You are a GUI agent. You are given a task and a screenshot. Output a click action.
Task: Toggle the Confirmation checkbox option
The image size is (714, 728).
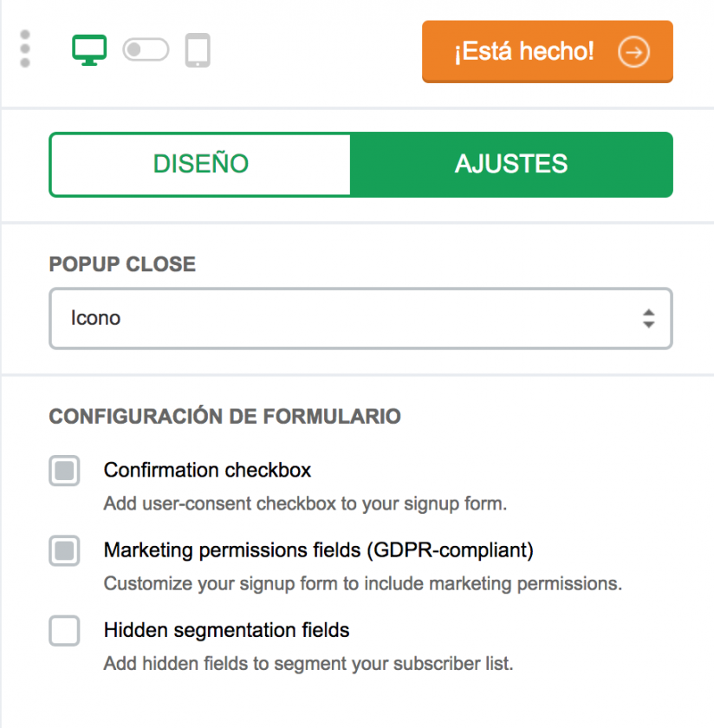[x=65, y=471]
